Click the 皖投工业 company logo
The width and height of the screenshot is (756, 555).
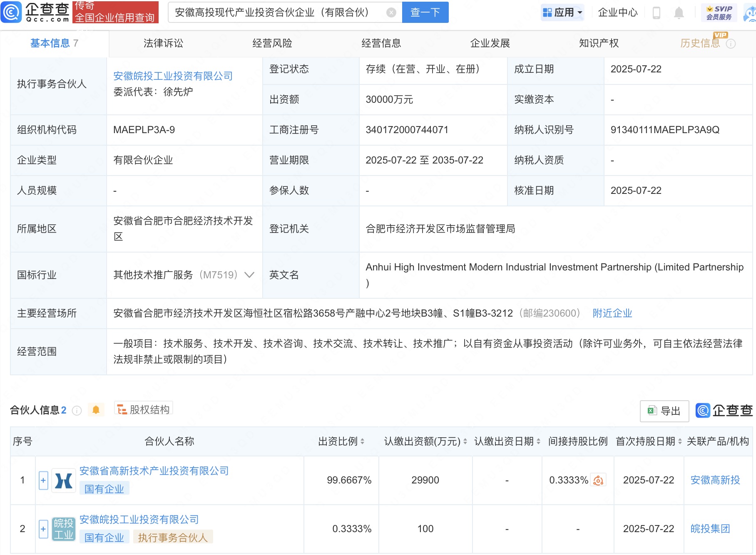point(64,529)
